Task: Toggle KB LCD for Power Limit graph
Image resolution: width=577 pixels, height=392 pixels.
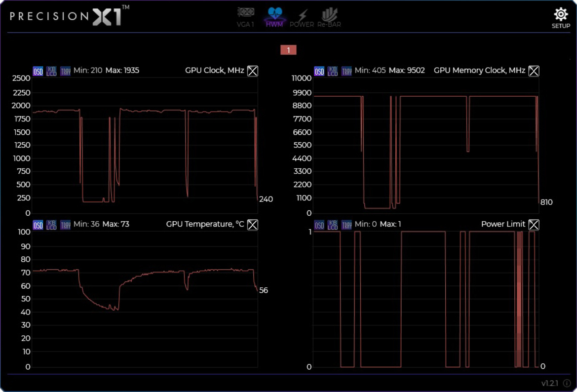Action: [333, 225]
